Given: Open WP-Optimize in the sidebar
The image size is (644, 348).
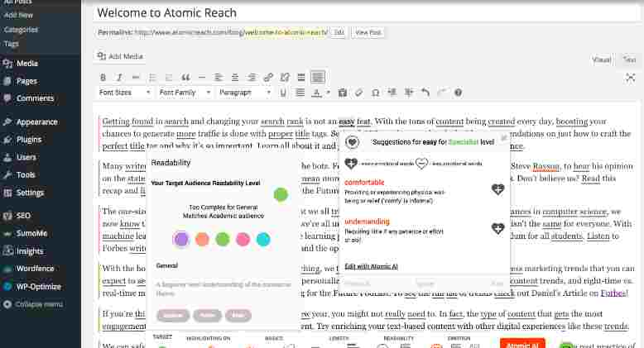Looking at the screenshot, I should pyautogui.click(x=41, y=287).
